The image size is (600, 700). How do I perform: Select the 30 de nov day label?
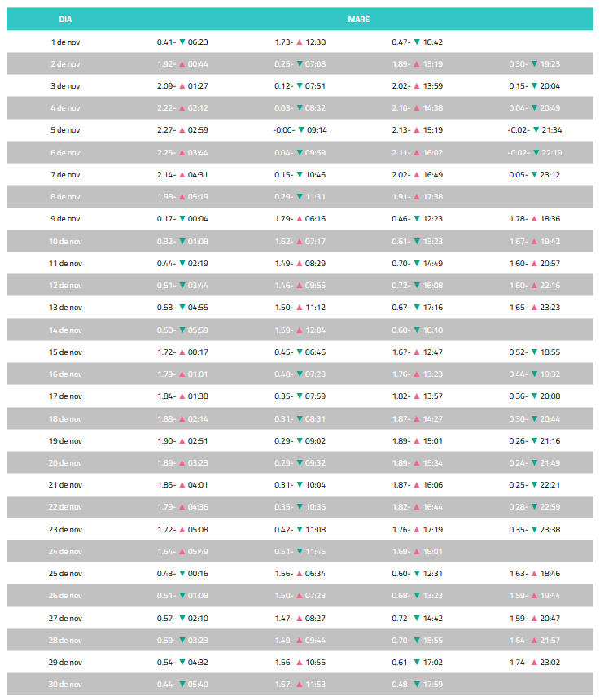tap(66, 685)
